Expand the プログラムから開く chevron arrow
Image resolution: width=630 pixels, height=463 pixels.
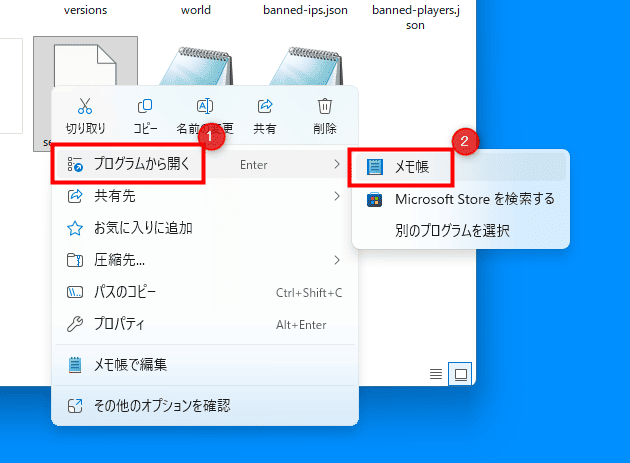pos(337,164)
